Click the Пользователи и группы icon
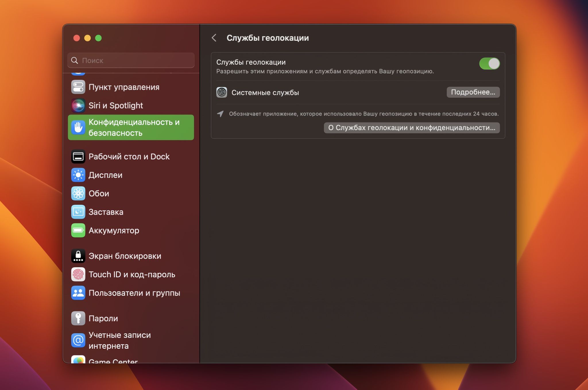 [78, 293]
